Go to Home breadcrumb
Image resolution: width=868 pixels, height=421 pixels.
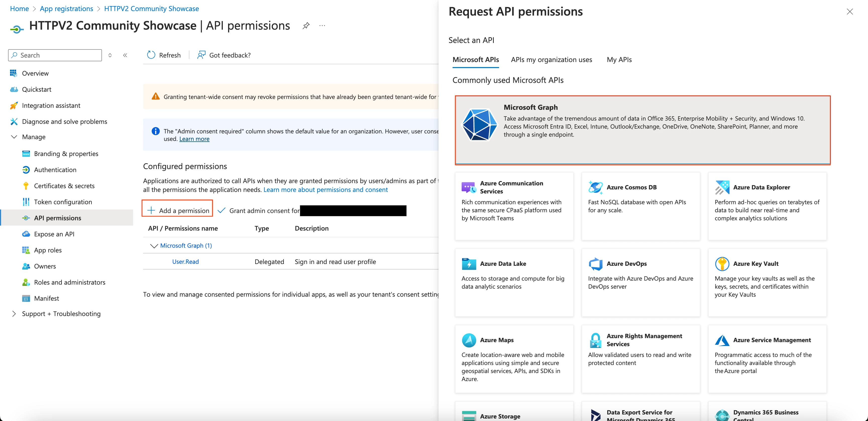tap(19, 9)
